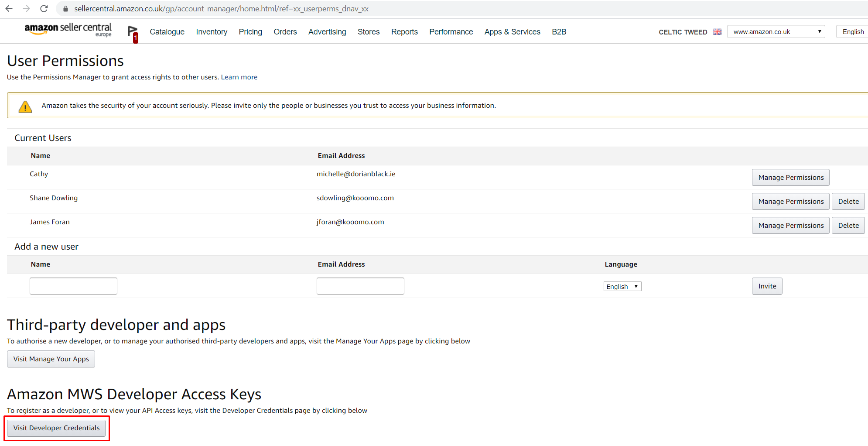The height and width of the screenshot is (446, 868).
Task: Manage Permissions for Cathy
Action: click(790, 177)
